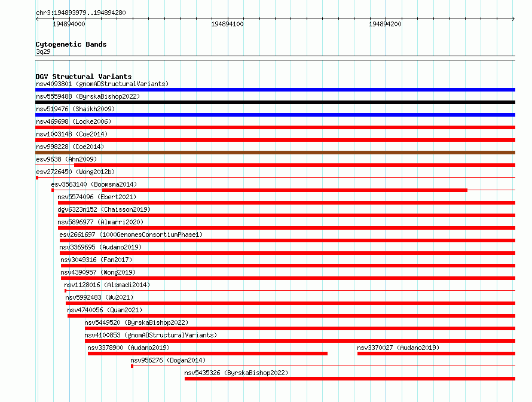The height and width of the screenshot is (402, 532).
Task: Click ruler position label 194894100
Action: [227, 24]
